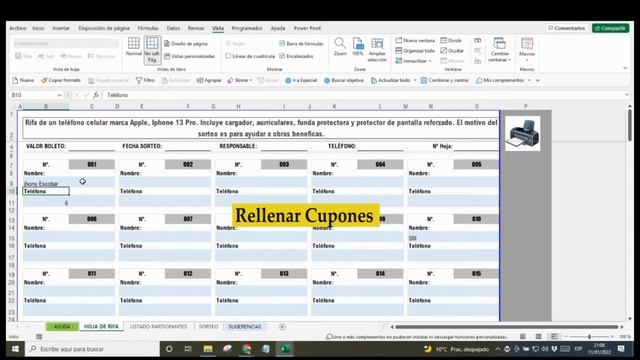The height and width of the screenshot is (360, 640).
Task: Open the Programador ribbon tab
Action: [247, 28]
